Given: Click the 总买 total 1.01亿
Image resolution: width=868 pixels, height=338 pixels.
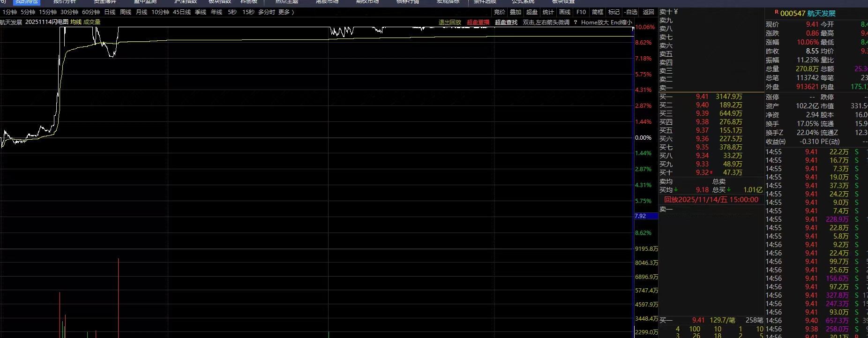Looking at the screenshot, I should (x=753, y=190).
